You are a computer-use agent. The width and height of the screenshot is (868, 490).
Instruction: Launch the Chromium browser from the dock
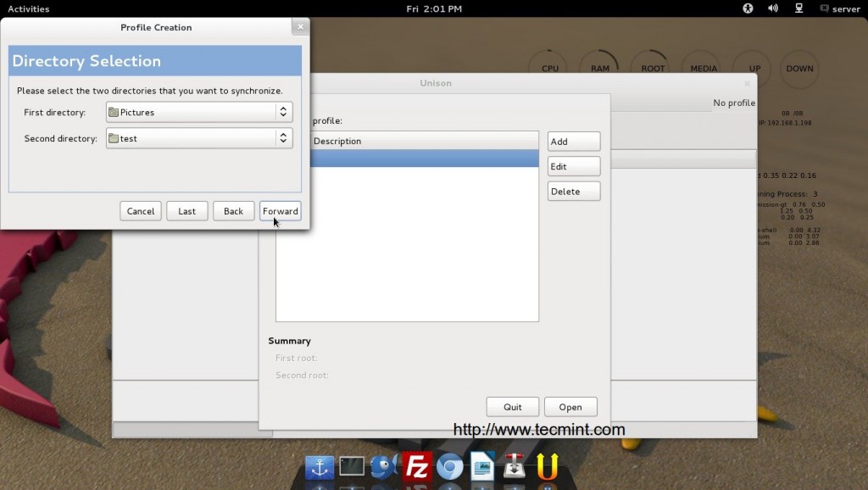click(x=449, y=466)
